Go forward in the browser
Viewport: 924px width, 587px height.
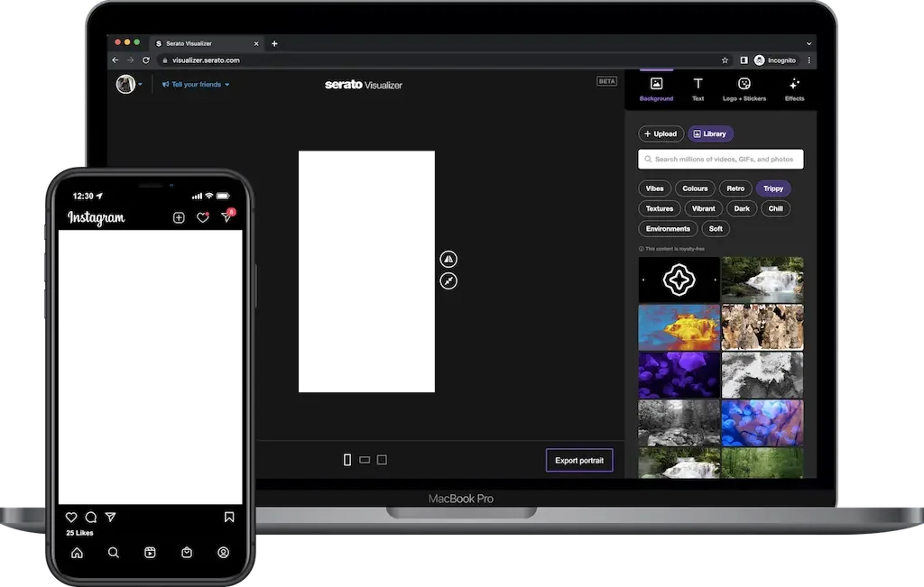(x=130, y=60)
